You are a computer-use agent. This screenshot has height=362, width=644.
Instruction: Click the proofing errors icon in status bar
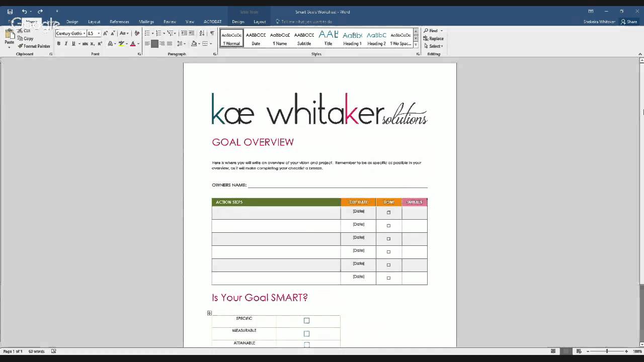coord(53,351)
